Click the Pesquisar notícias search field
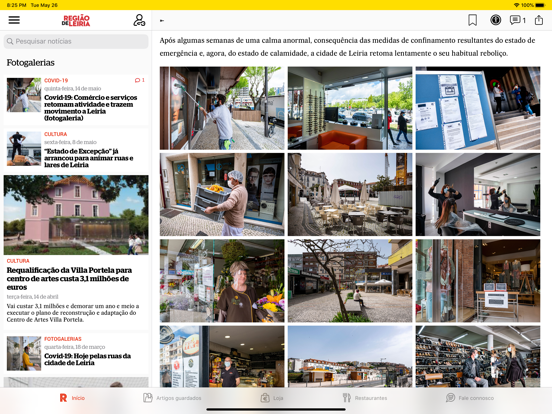552x414 pixels. tap(76, 42)
